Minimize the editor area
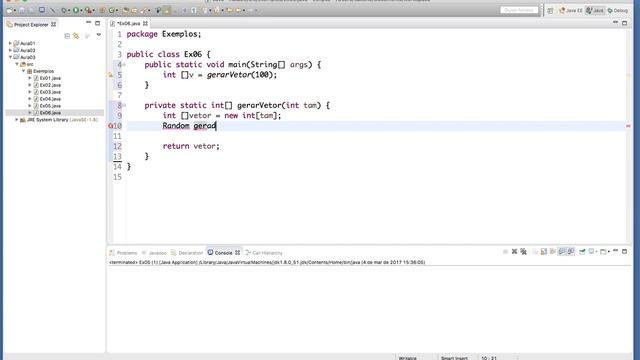 click(616, 22)
